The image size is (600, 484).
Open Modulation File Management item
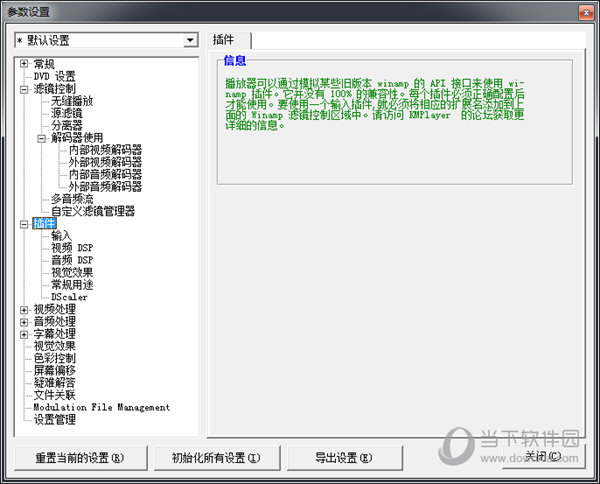(x=101, y=407)
